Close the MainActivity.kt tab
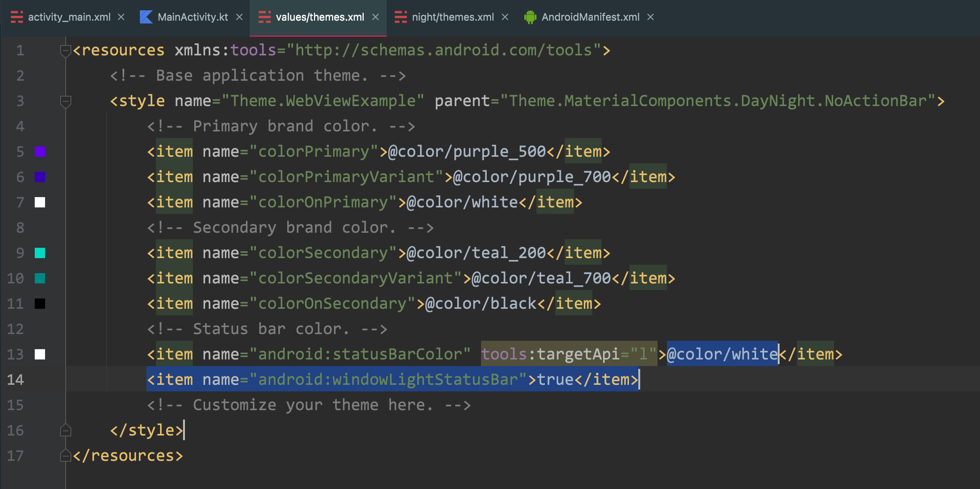Screen dimensions: 980x489 239,17
